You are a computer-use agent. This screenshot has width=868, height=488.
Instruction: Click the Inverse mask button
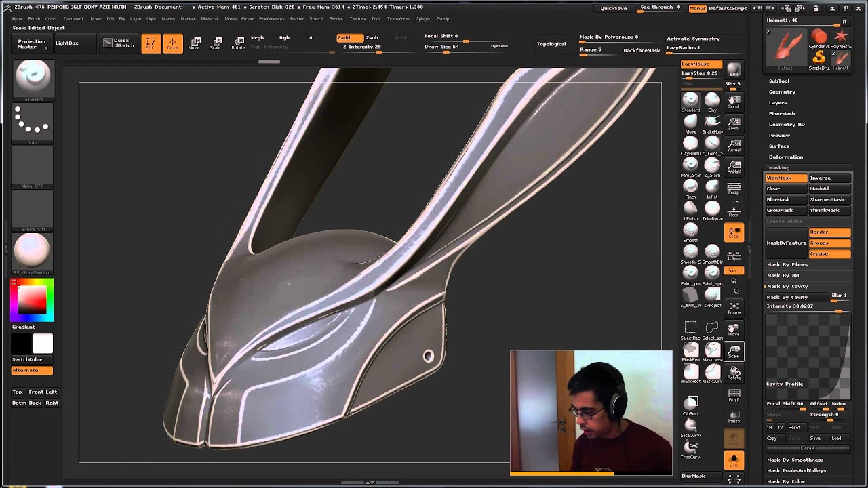(829, 178)
